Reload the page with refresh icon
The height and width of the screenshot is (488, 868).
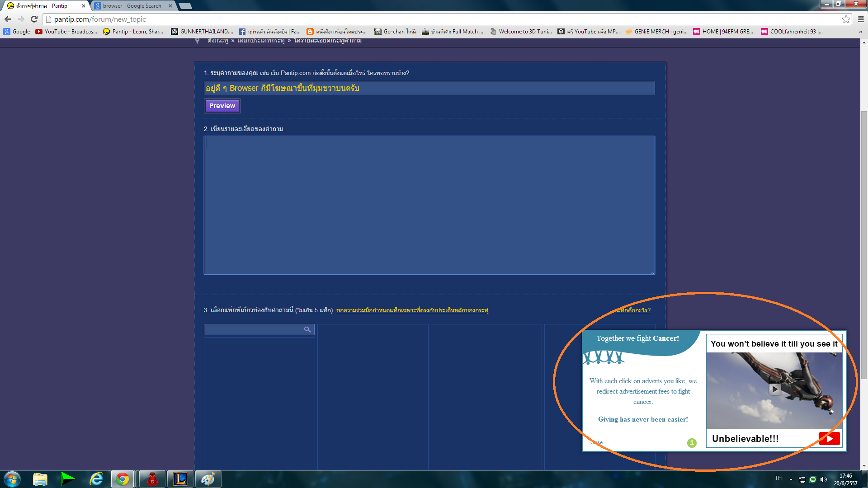34,19
